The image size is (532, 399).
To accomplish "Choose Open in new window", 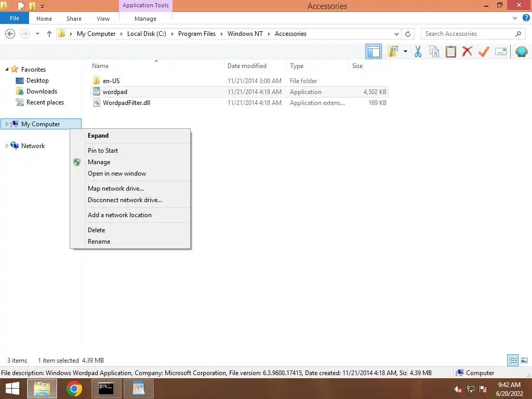I will pos(130,174).
